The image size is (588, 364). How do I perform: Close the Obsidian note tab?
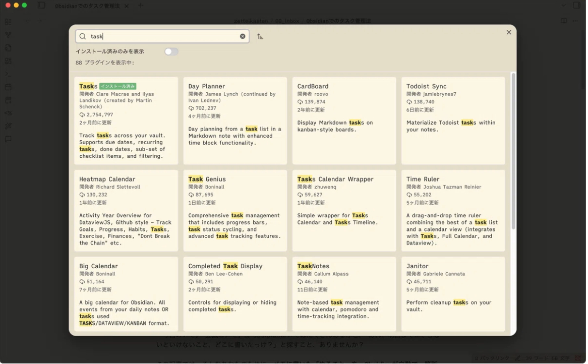click(127, 6)
